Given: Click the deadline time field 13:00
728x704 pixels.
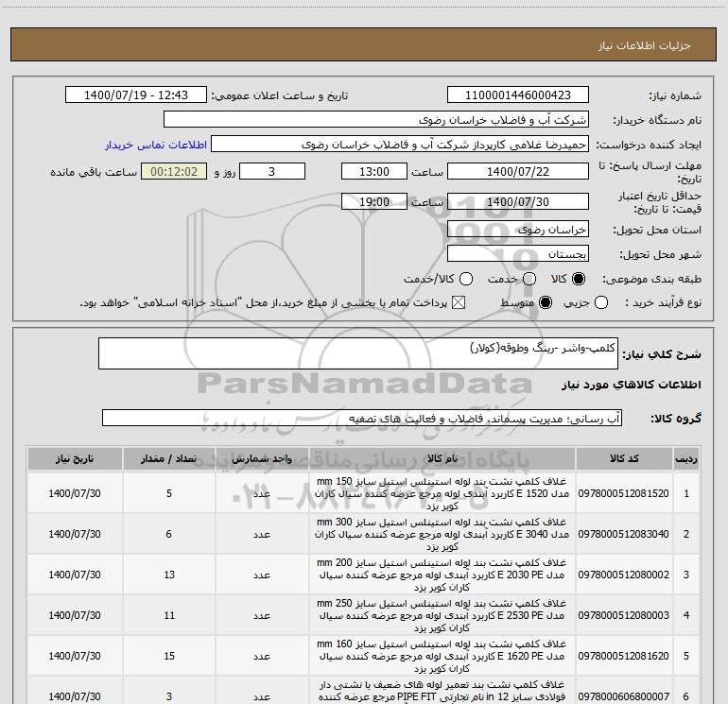Looking at the screenshot, I should (x=374, y=171).
